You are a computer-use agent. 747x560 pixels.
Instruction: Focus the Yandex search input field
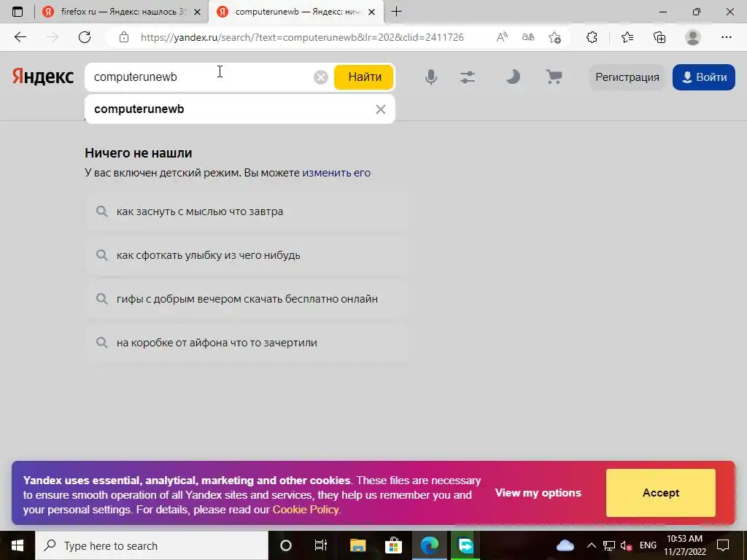point(200,77)
